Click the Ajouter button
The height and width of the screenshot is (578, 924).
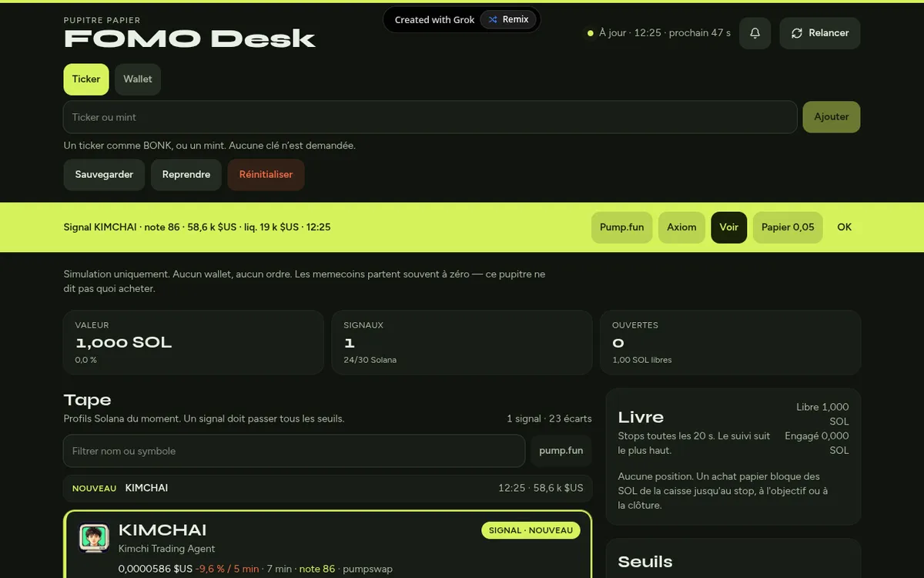point(832,117)
